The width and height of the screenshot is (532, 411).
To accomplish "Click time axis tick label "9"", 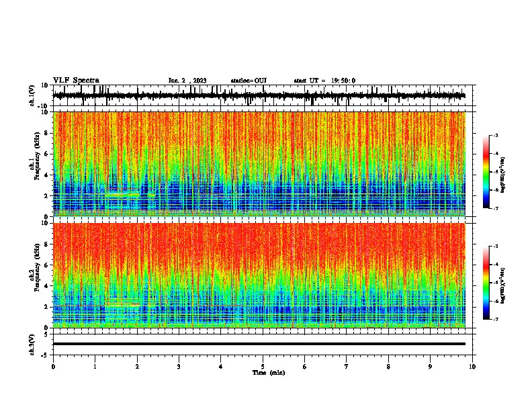I will (x=431, y=367).
